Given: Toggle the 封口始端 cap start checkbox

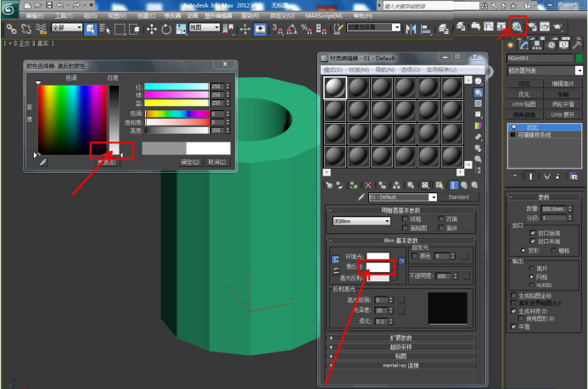Looking at the screenshot, I should click(x=533, y=231).
